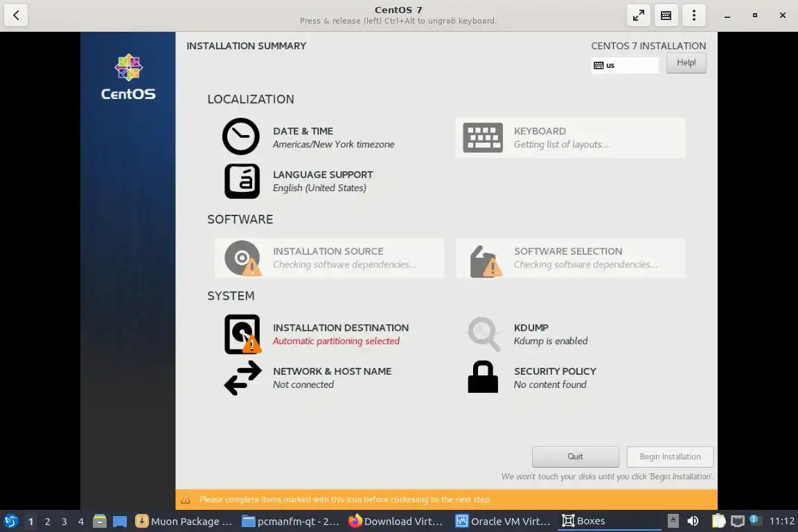Image resolution: width=798 pixels, height=532 pixels.
Task: Open the file manager launcher in the taskbar
Action: pyautogui.click(x=100, y=521)
